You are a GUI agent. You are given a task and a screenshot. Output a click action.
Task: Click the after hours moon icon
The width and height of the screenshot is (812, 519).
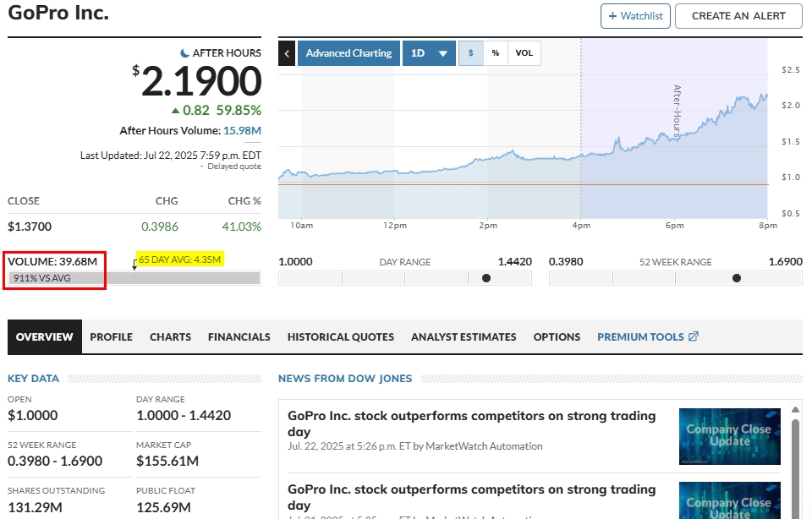185,53
